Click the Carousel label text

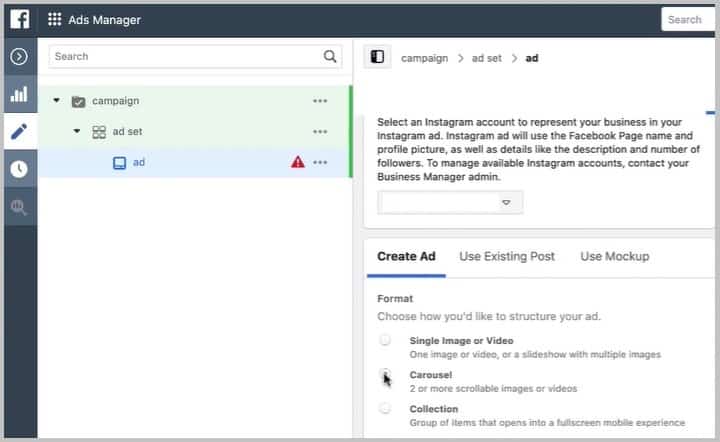pos(431,375)
